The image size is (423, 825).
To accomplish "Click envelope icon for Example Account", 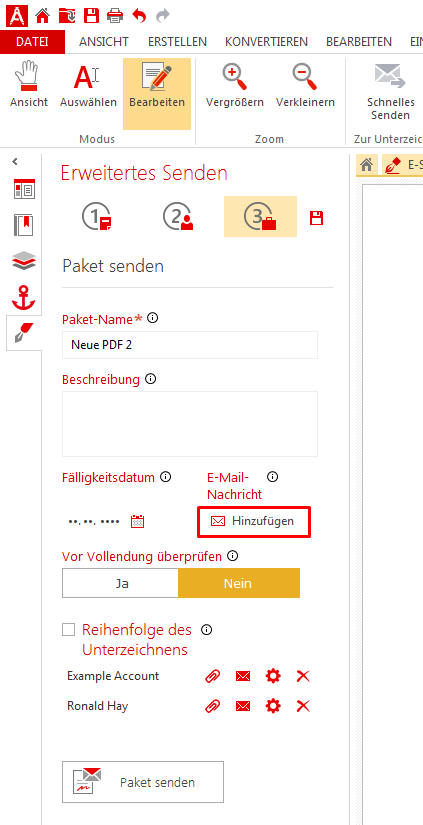I will pyautogui.click(x=243, y=676).
